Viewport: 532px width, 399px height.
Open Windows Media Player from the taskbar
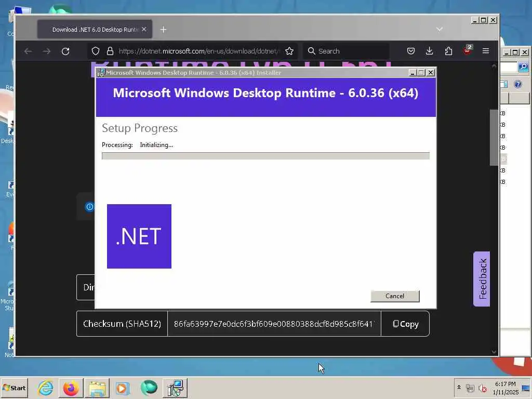(x=123, y=388)
